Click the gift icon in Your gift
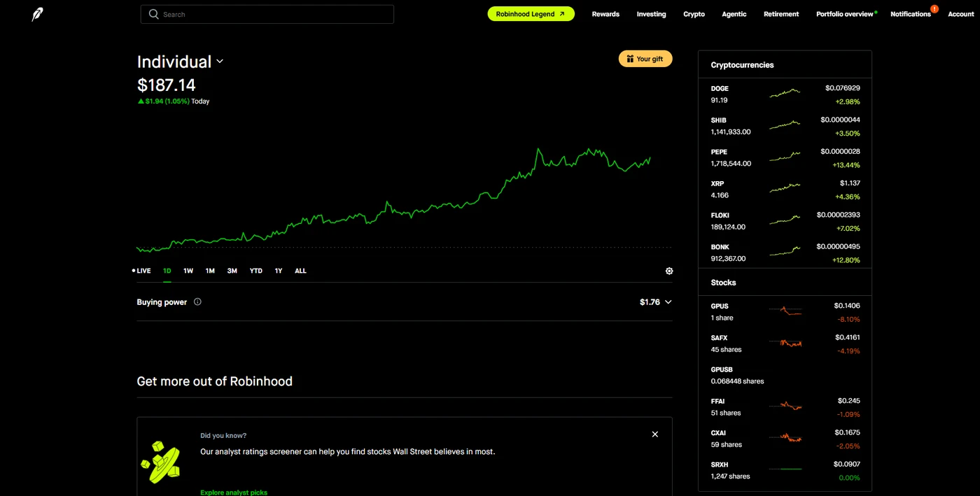The width and height of the screenshot is (980, 496). [630, 59]
